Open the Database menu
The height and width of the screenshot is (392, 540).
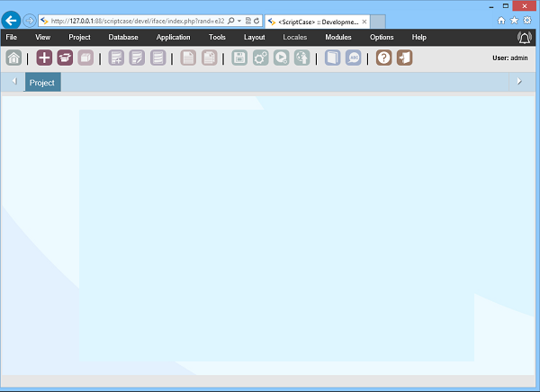click(x=123, y=37)
